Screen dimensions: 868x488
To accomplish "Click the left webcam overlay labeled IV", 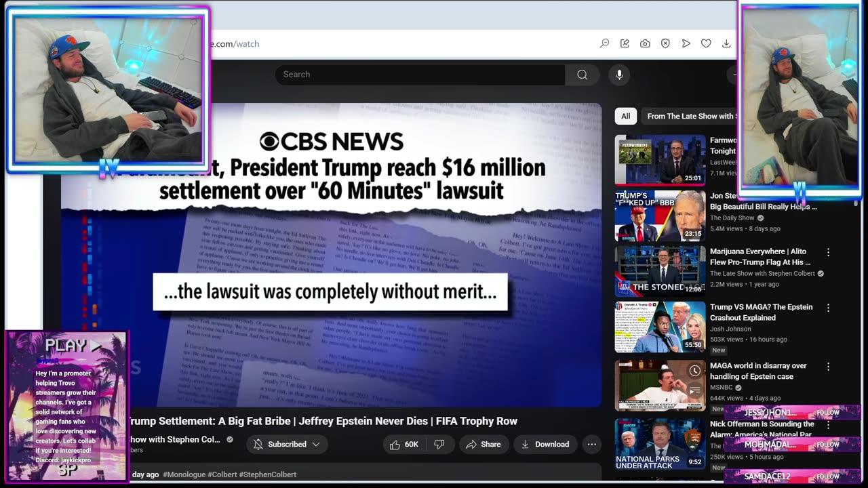I will pos(108,89).
